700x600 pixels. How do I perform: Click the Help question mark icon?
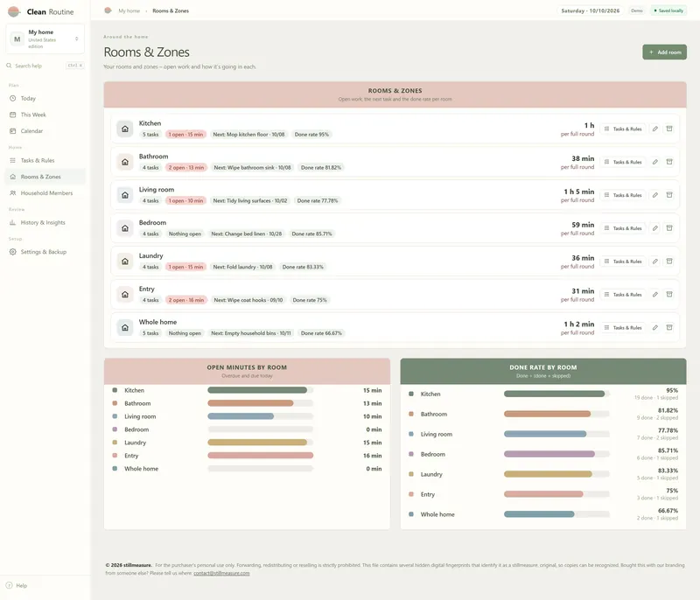(x=9, y=585)
